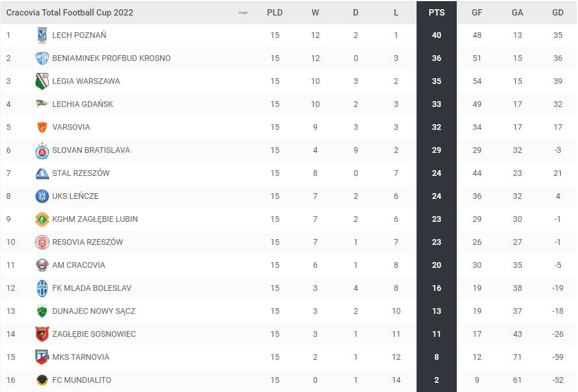Screen dimensions: 578x392
Task: Open Resovia Rzeszów team link
Action: pos(88,243)
